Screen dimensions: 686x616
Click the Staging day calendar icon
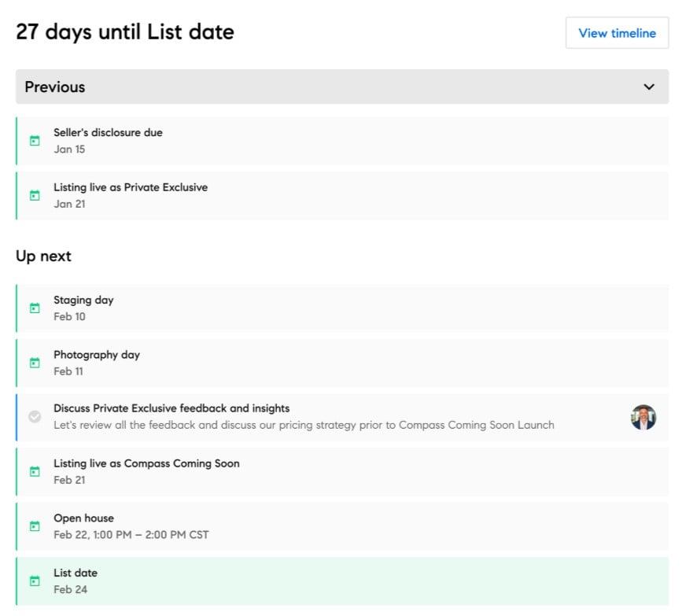pos(35,308)
